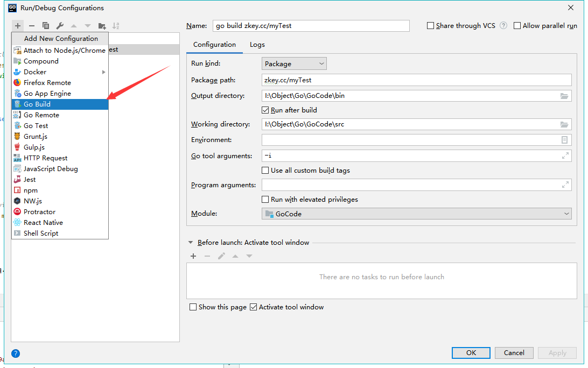Click the Cancel button
The image size is (588, 368).
point(514,352)
